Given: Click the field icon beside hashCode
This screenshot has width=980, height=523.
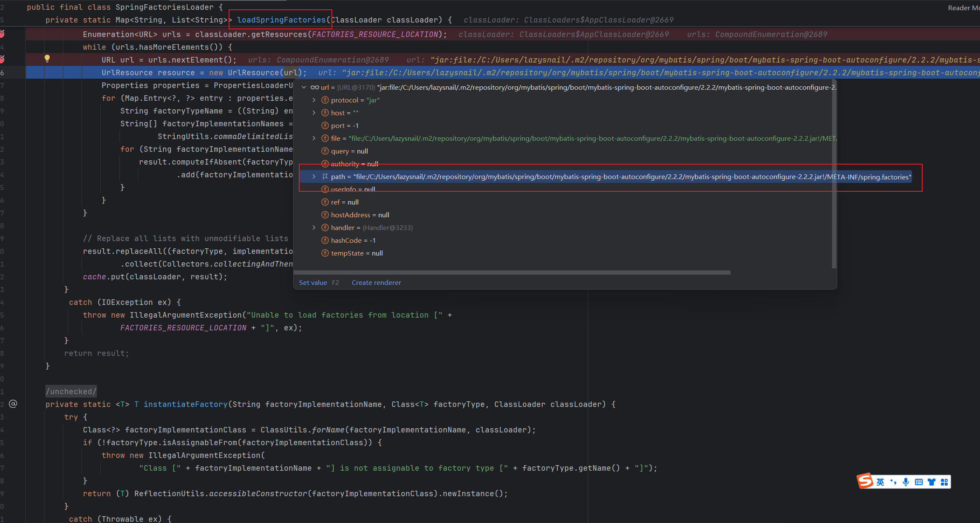Looking at the screenshot, I should [325, 241].
